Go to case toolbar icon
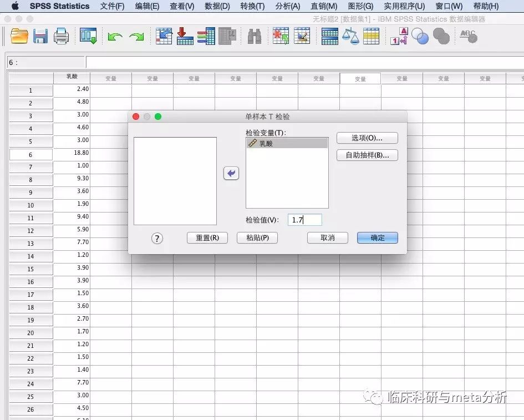 pyautogui.click(x=164, y=36)
